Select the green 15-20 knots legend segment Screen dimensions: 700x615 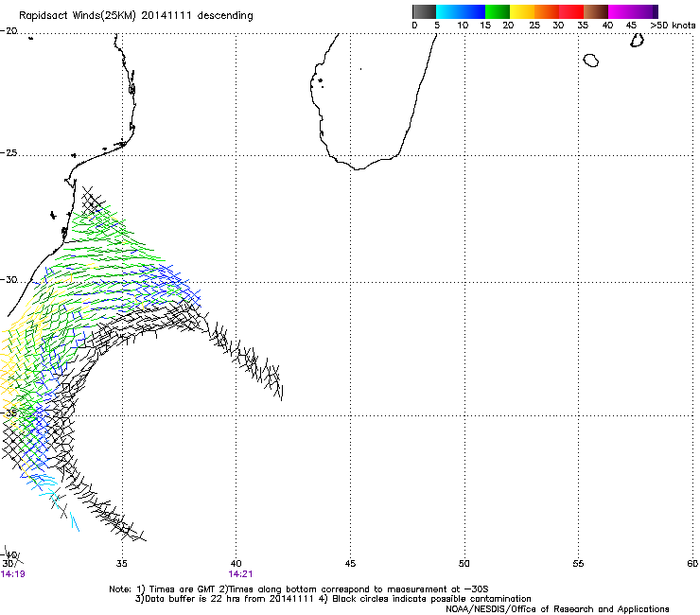pyautogui.click(x=498, y=11)
